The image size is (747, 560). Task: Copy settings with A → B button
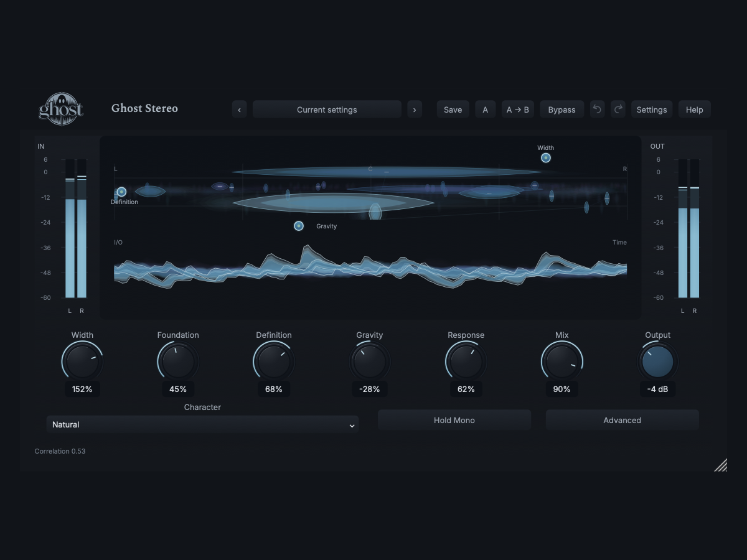518,110
